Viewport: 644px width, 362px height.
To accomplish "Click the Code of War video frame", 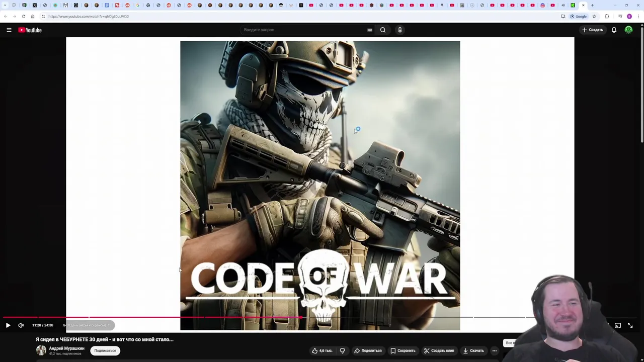I will 320,185.
